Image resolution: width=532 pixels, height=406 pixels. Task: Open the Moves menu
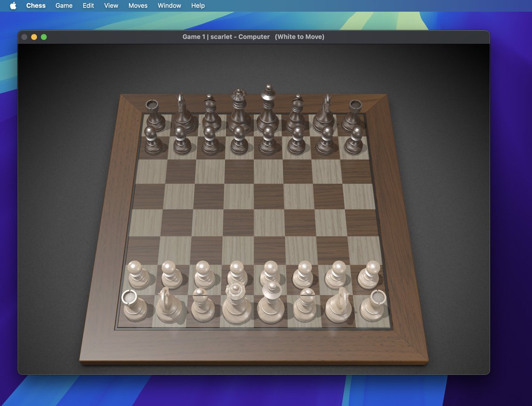(x=138, y=6)
